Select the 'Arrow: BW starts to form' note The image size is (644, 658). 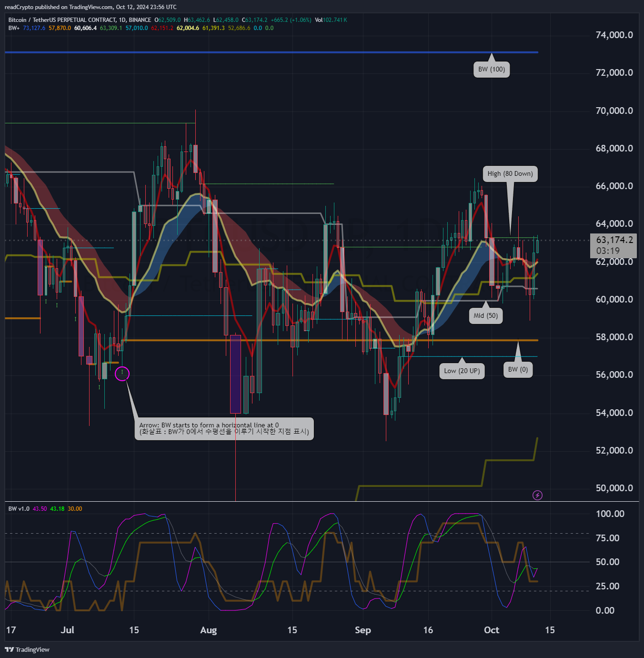click(x=224, y=429)
